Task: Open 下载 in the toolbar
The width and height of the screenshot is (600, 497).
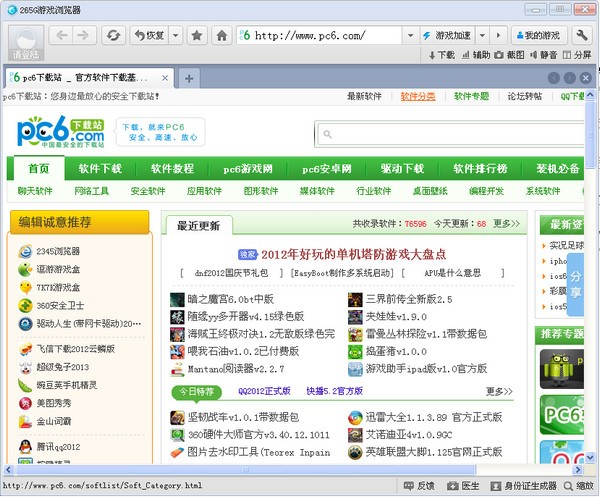Action: (442, 55)
